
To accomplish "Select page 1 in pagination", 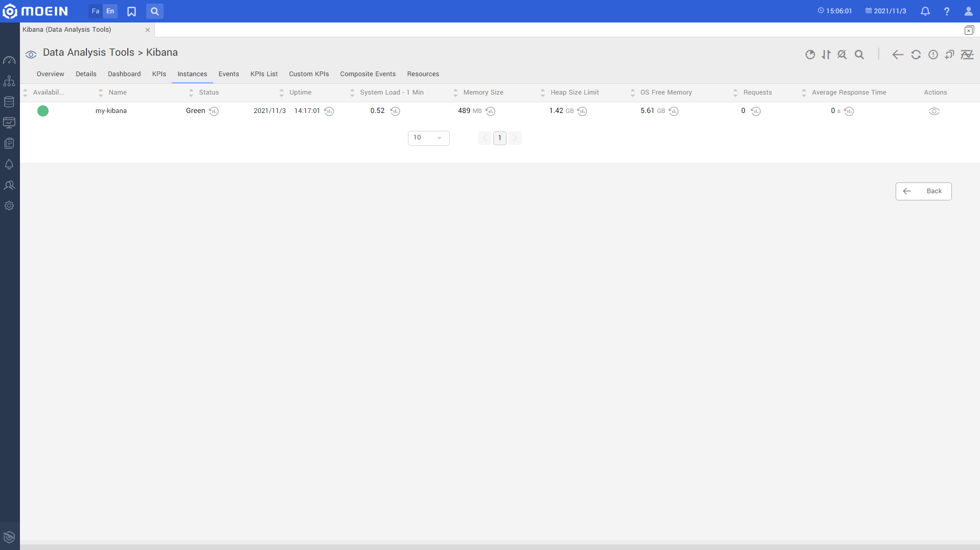I will tap(499, 138).
